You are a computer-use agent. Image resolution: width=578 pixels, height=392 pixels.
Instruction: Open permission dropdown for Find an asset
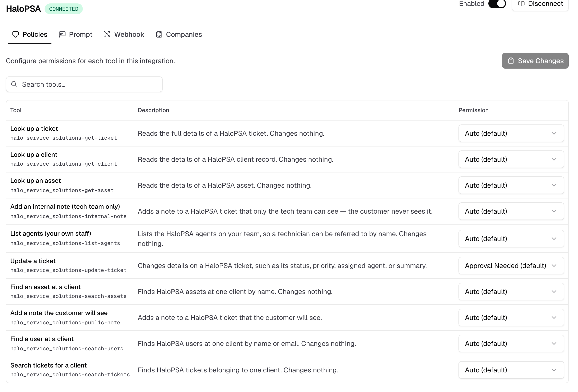pyautogui.click(x=511, y=292)
